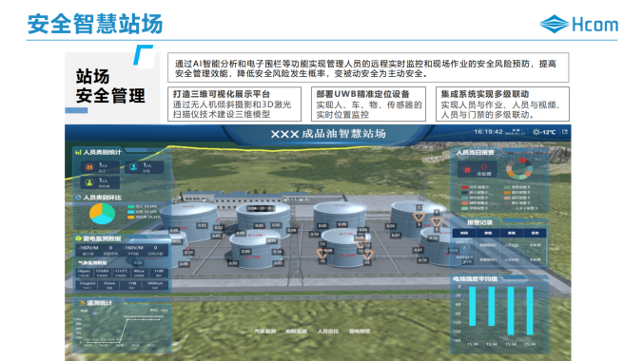This screenshot has width=644, height=361.
Task: Click the red alarm icon in 人员当日报警
Action: tap(467, 169)
